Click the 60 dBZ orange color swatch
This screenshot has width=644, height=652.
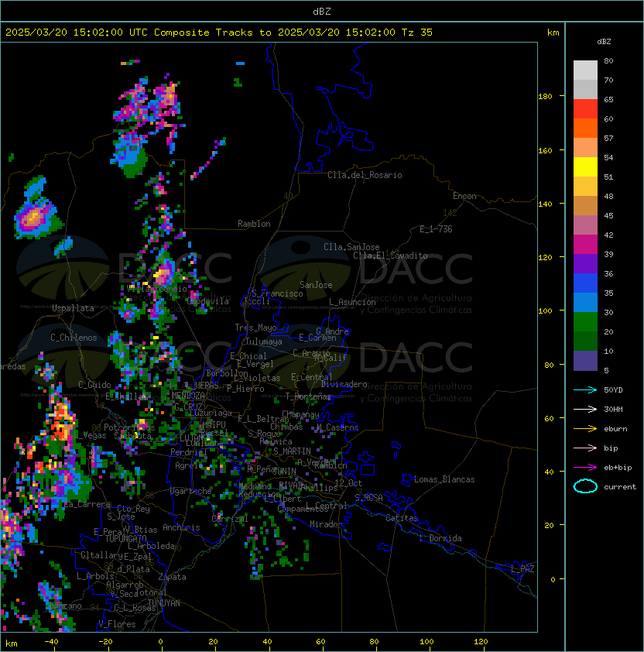[x=585, y=128]
